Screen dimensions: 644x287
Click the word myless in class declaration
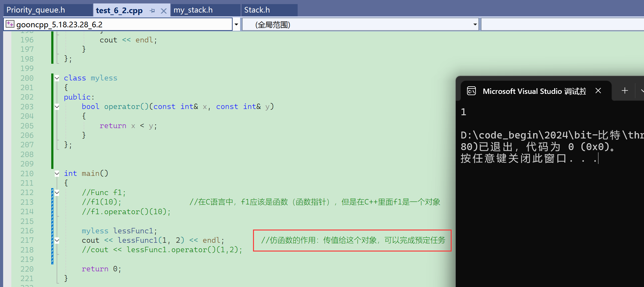[104, 78]
